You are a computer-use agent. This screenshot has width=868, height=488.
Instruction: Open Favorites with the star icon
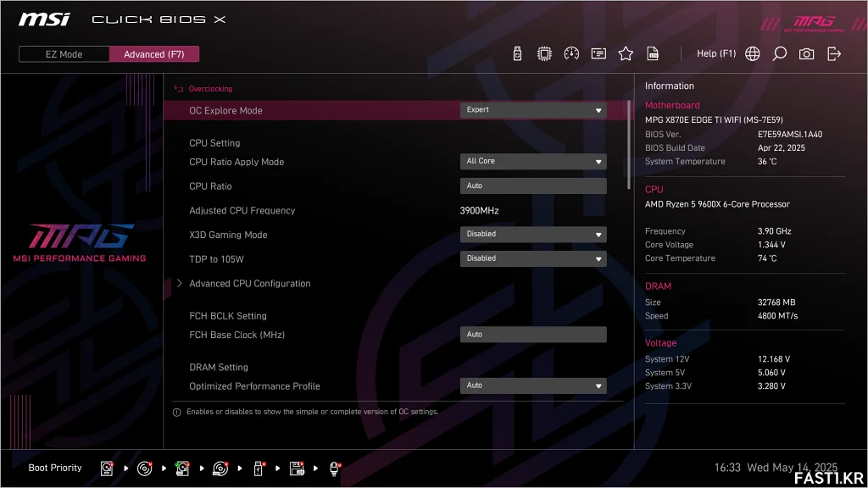point(626,53)
